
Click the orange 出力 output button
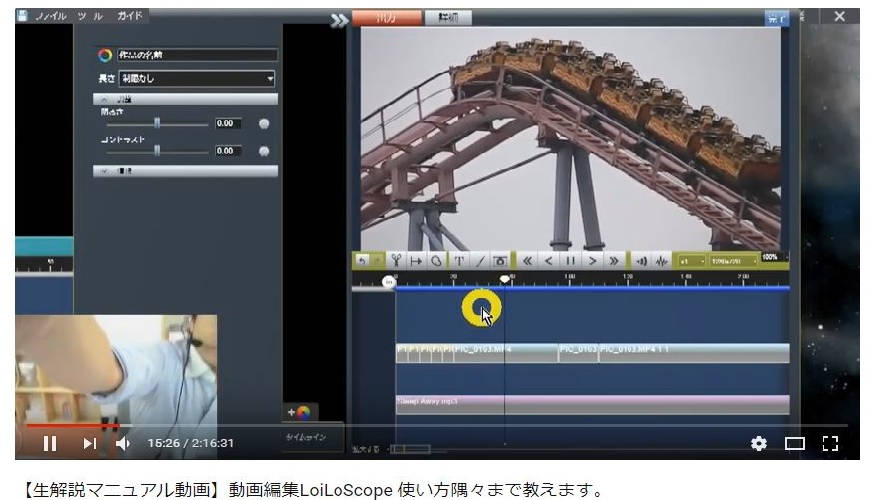tap(387, 17)
